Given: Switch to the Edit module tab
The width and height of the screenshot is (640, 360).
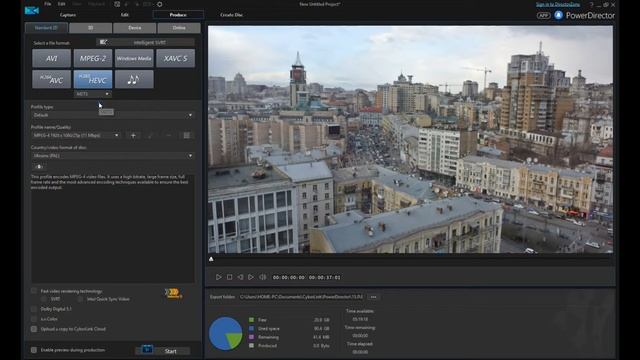Looking at the screenshot, I should [x=124, y=15].
